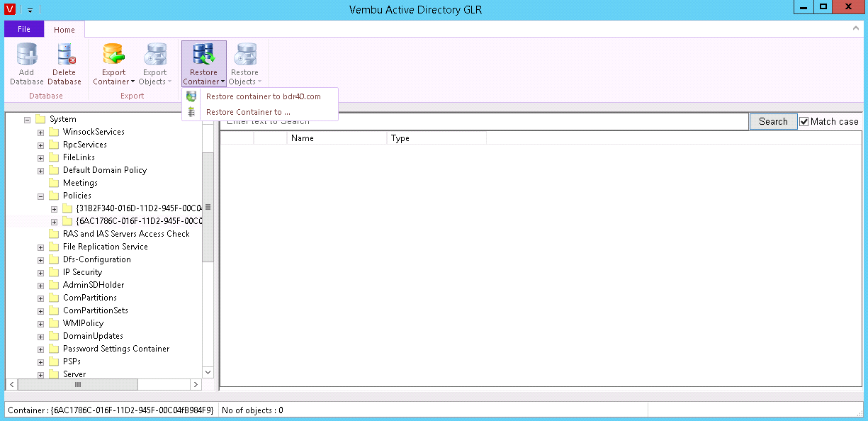Expand the RpcServices node
The width and height of the screenshot is (868, 421).
tap(40, 145)
